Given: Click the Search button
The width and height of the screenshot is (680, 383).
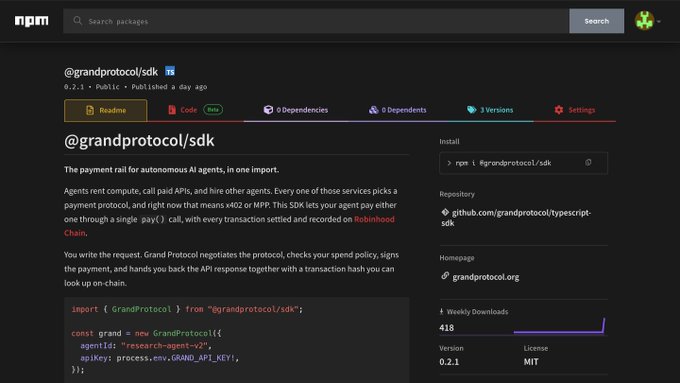Looking at the screenshot, I should (x=596, y=21).
